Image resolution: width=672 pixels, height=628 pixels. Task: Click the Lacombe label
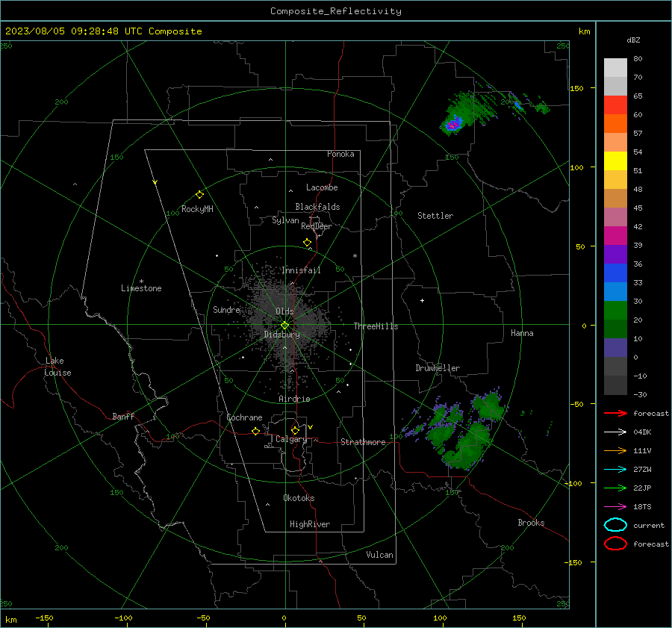click(x=322, y=187)
